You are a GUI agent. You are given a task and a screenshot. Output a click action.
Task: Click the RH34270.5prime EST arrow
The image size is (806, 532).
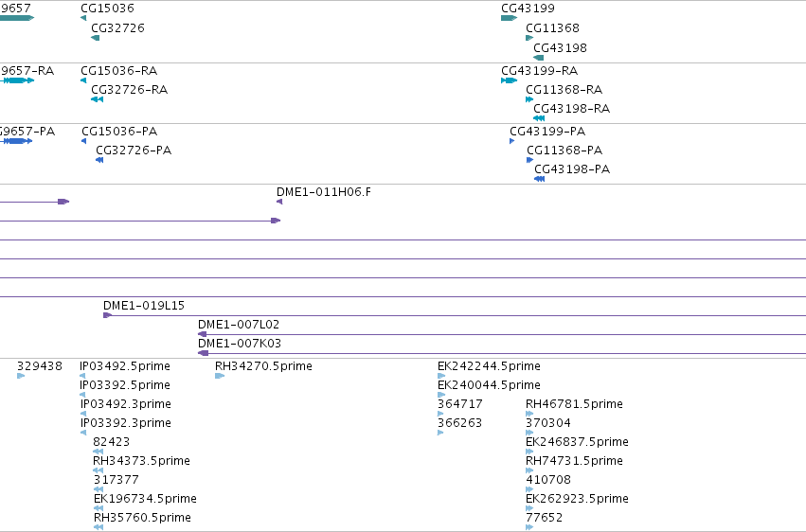(x=220, y=376)
